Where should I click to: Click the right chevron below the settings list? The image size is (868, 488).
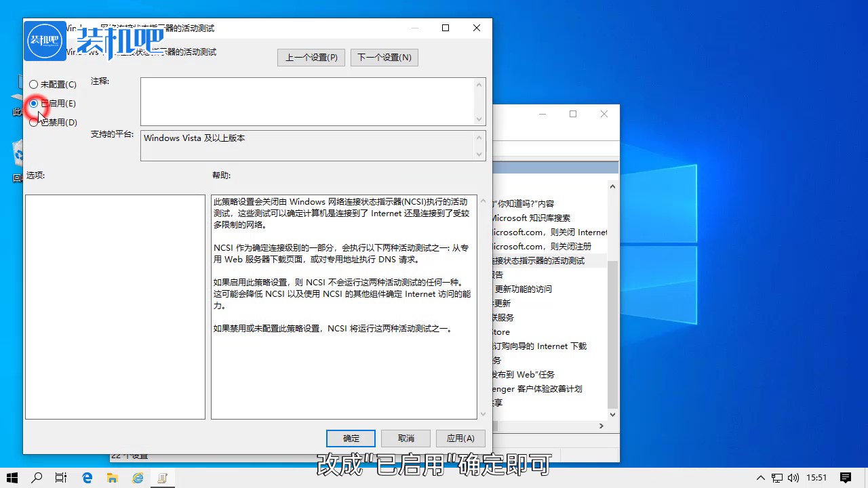601,426
